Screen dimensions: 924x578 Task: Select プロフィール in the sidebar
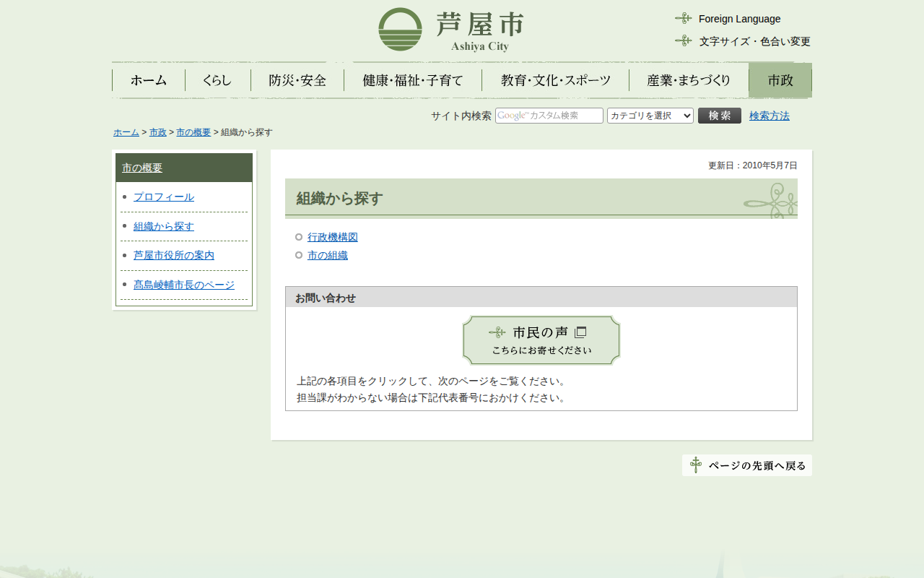[x=164, y=197]
